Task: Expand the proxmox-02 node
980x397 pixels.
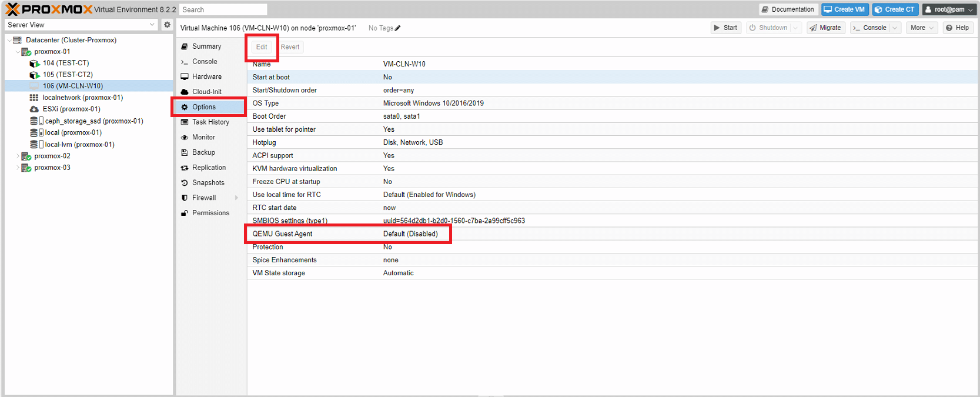Action: (18, 156)
